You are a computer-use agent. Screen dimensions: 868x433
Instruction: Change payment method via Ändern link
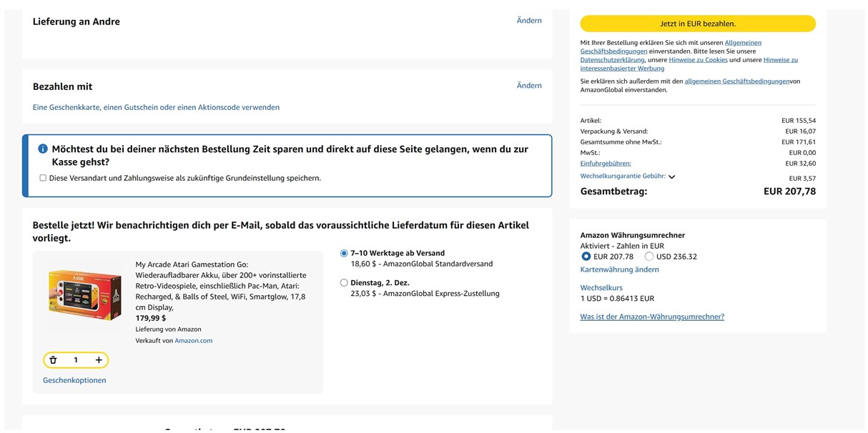point(528,86)
